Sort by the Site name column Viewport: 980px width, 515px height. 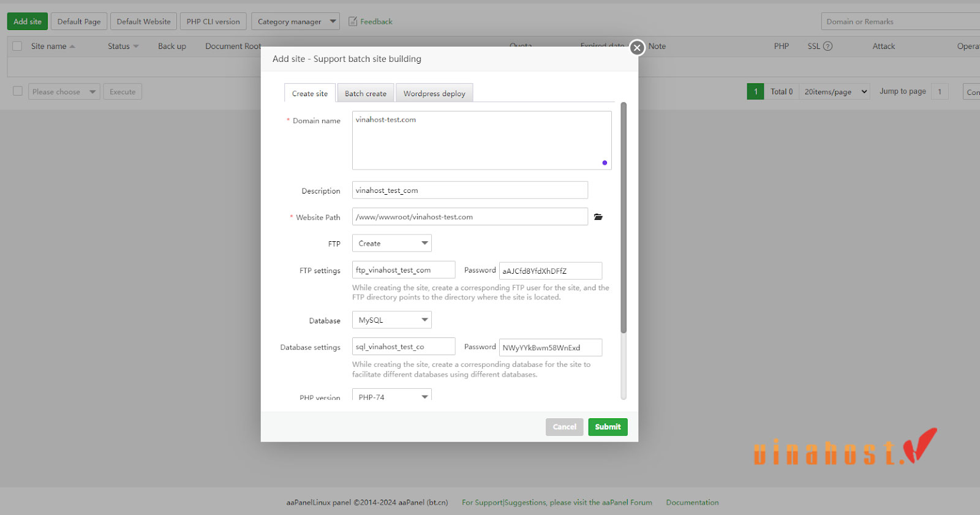coord(53,46)
